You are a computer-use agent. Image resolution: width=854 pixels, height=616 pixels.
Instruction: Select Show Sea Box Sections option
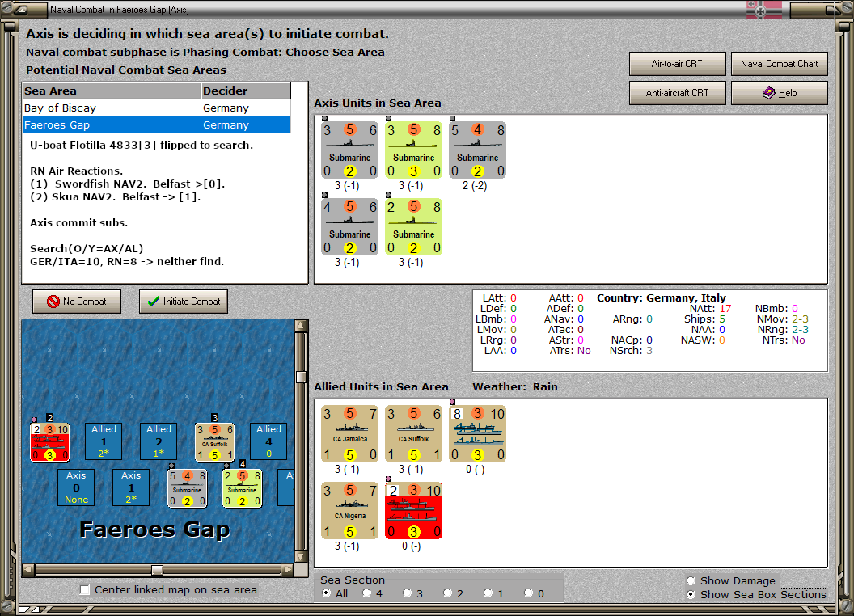coord(691,595)
